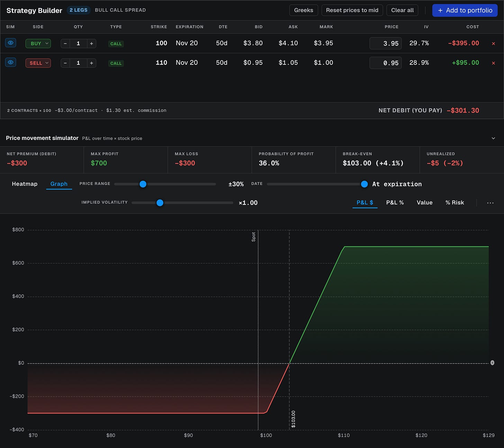Switch chart to P&L %
Image resolution: width=504 pixels, height=448 pixels.
(395, 202)
